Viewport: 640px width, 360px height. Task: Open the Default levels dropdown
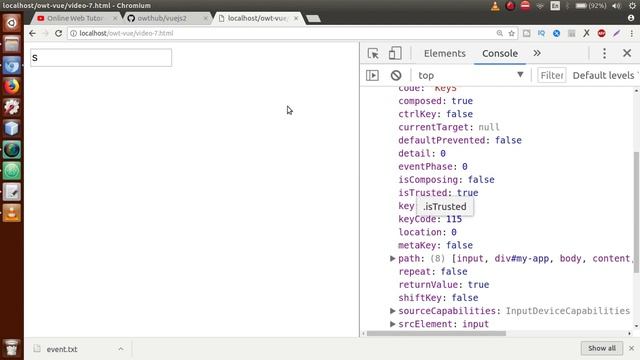pos(605,76)
